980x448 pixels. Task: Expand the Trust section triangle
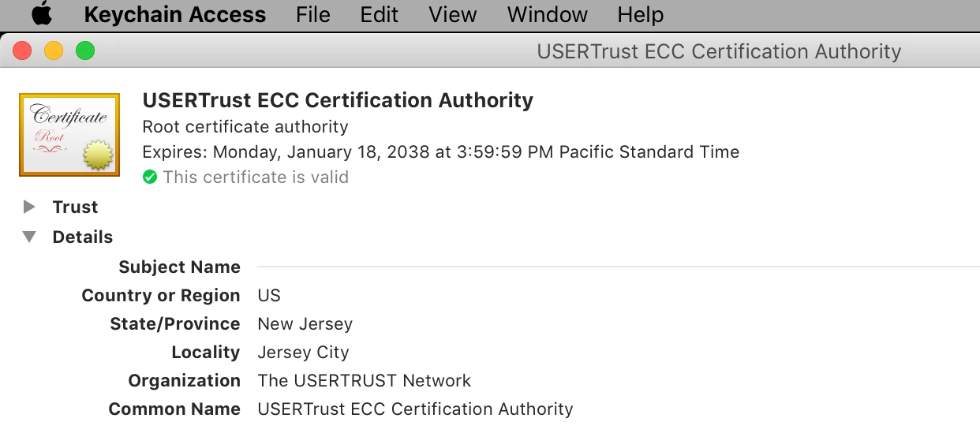point(30,207)
